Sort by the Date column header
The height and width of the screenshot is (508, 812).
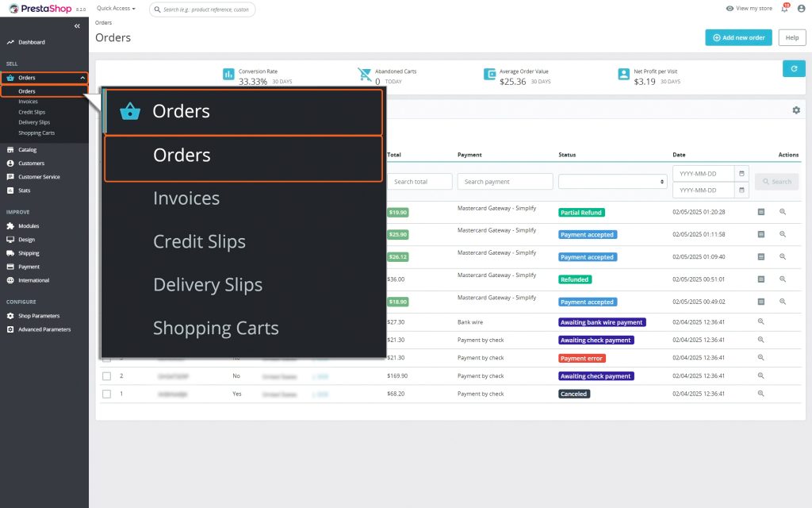[679, 155]
